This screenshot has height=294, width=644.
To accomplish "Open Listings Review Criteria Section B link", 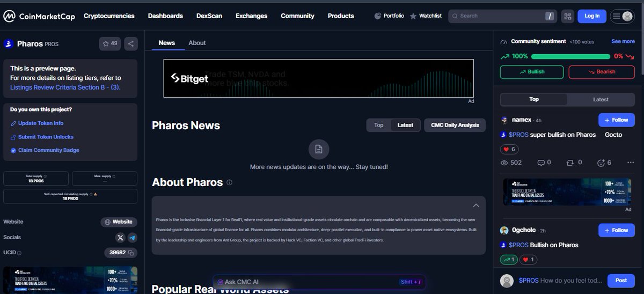I will point(64,86).
